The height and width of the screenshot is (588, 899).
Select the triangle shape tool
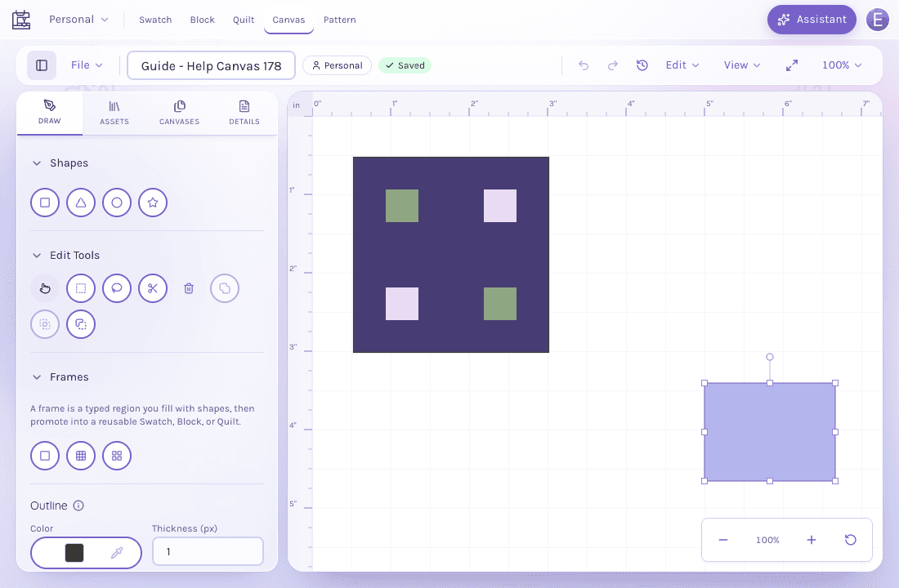[81, 203]
